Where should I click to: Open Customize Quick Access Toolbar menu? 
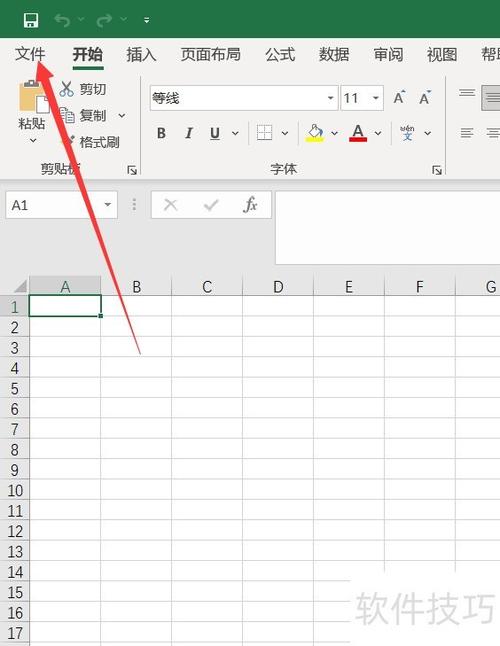click(x=147, y=20)
